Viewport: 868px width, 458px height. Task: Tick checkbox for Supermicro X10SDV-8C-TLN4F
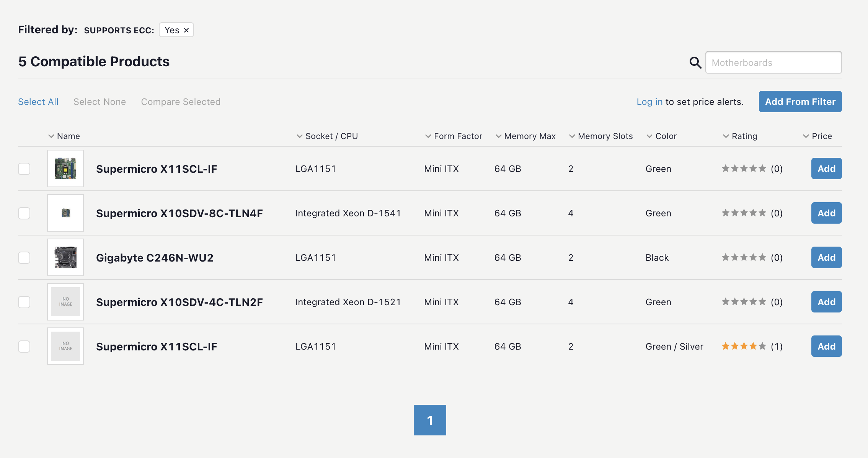pos(24,213)
